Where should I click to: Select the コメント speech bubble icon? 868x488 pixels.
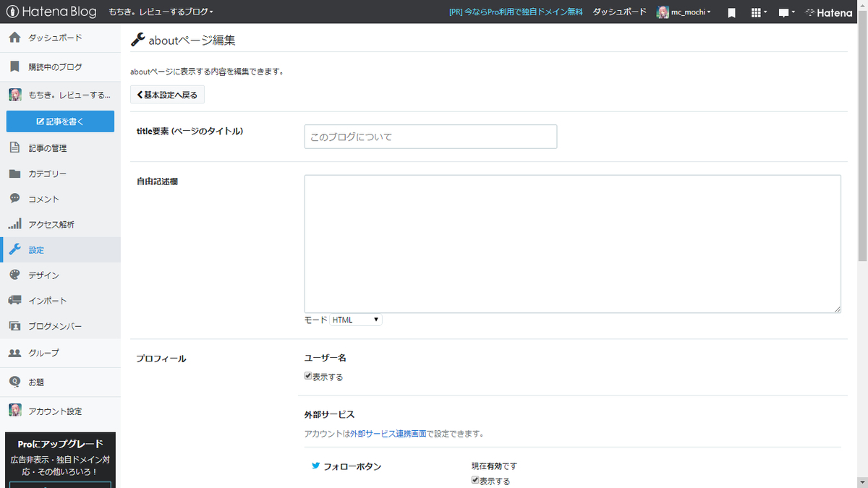tap(16, 199)
